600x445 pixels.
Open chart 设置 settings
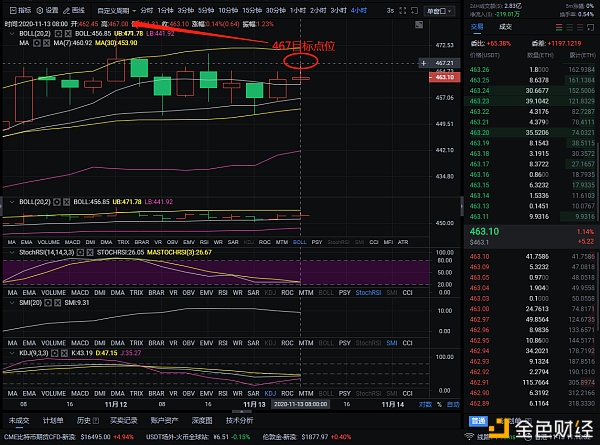[x=47, y=10]
